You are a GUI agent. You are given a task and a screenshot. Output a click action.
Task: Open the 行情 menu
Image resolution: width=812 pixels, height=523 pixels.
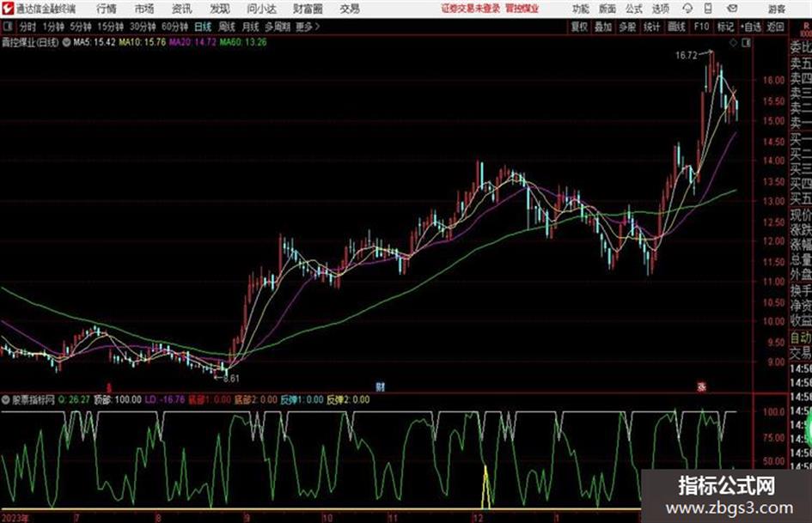pos(107,9)
